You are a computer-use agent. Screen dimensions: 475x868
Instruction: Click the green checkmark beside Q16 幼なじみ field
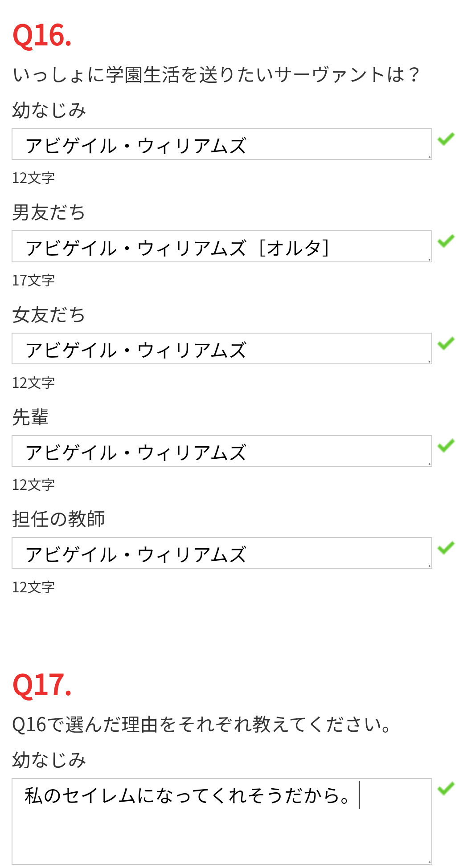tap(446, 139)
